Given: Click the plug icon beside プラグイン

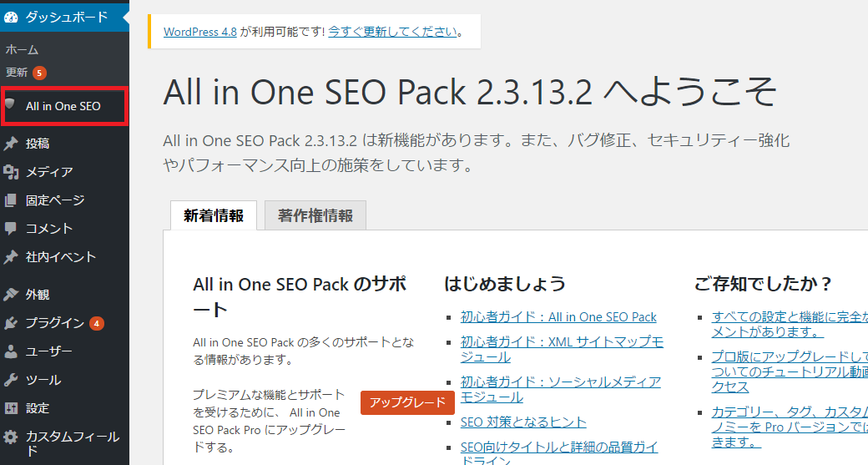Looking at the screenshot, I should coord(11,323).
